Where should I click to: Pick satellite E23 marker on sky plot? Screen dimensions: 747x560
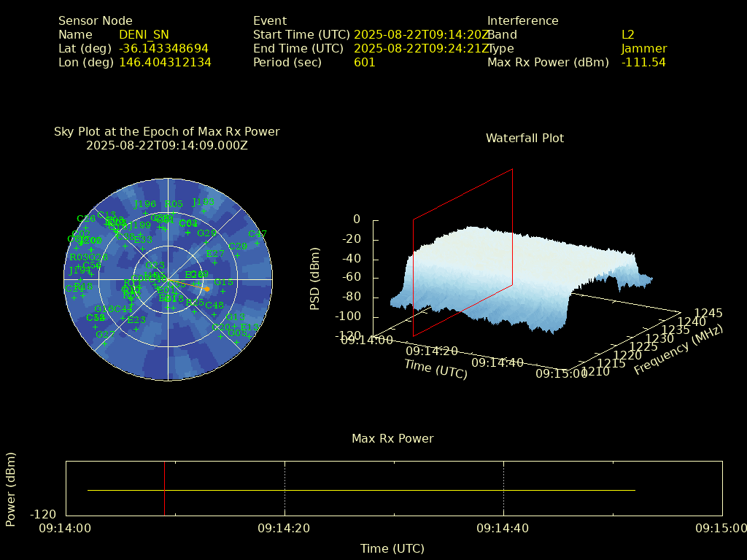pos(136,329)
